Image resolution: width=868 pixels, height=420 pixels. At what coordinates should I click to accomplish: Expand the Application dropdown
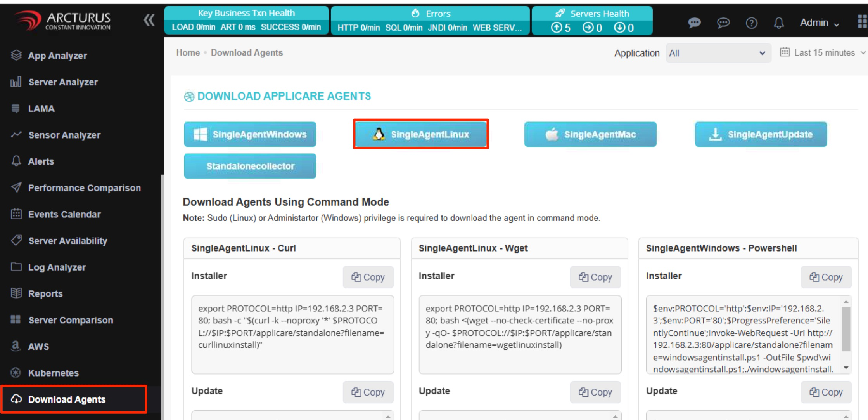(718, 53)
